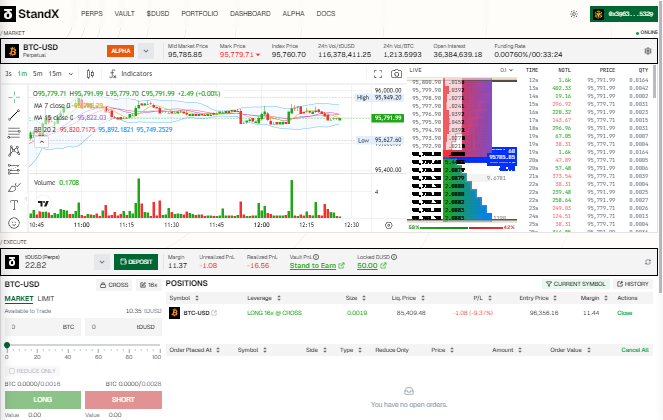Expand the DUSD (Perps) account dropdown
The height and width of the screenshot is (420, 663).
pyautogui.click(x=101, y=262)
